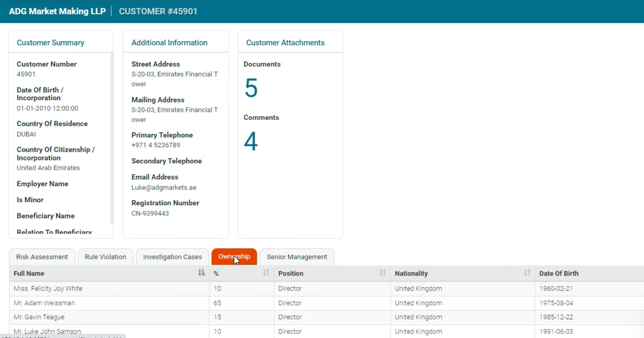This screenshot has height=338, width=644.
Task: Sort ownership percentages via the % sort icon
Action: click(x=265, y=273)
